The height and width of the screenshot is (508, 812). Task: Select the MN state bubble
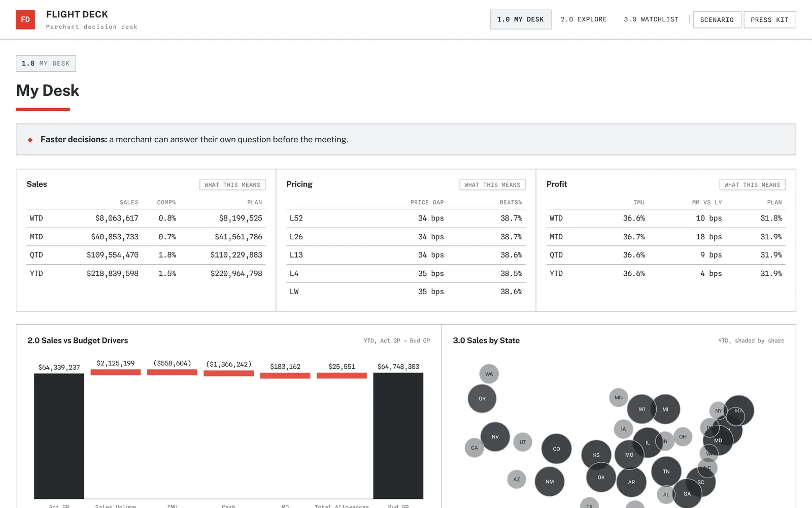click(x=619, y=397)
